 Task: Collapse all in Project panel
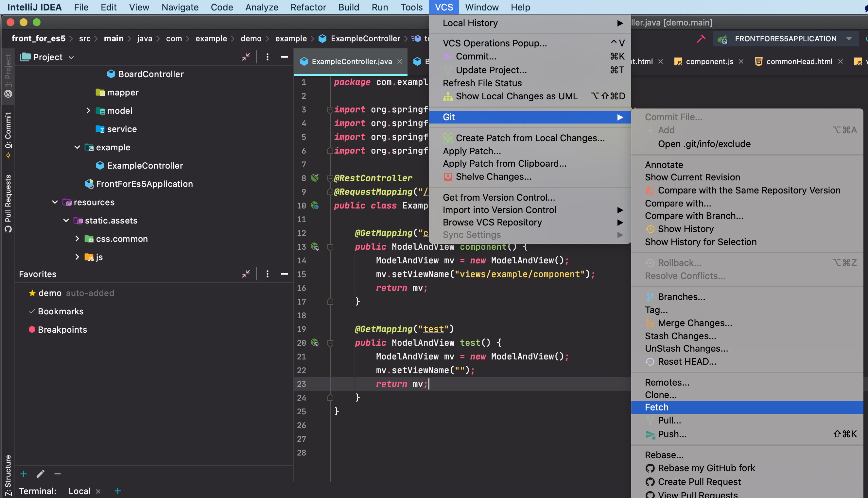coord(246,57)
